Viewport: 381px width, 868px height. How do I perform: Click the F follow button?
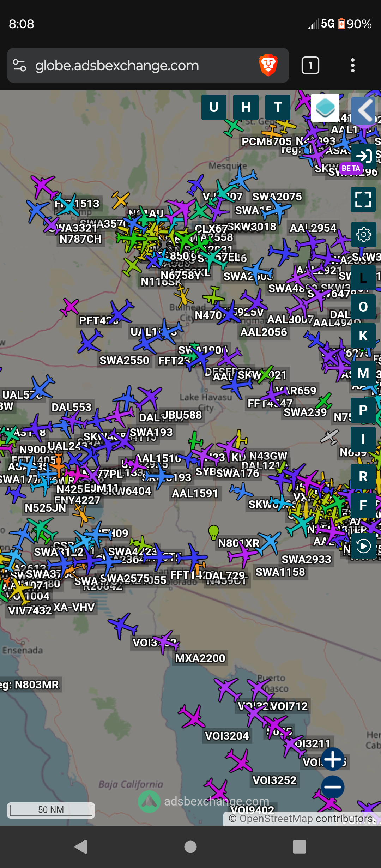[363, 506]
